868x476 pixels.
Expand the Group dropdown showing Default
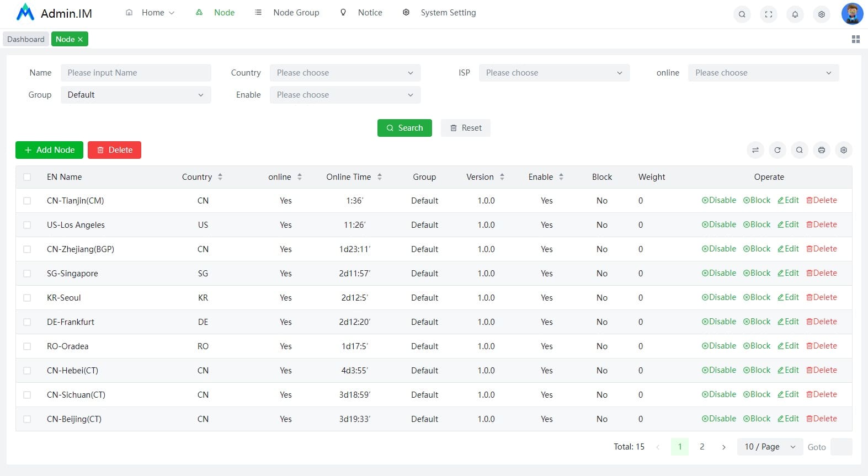[x=136, y=95]
